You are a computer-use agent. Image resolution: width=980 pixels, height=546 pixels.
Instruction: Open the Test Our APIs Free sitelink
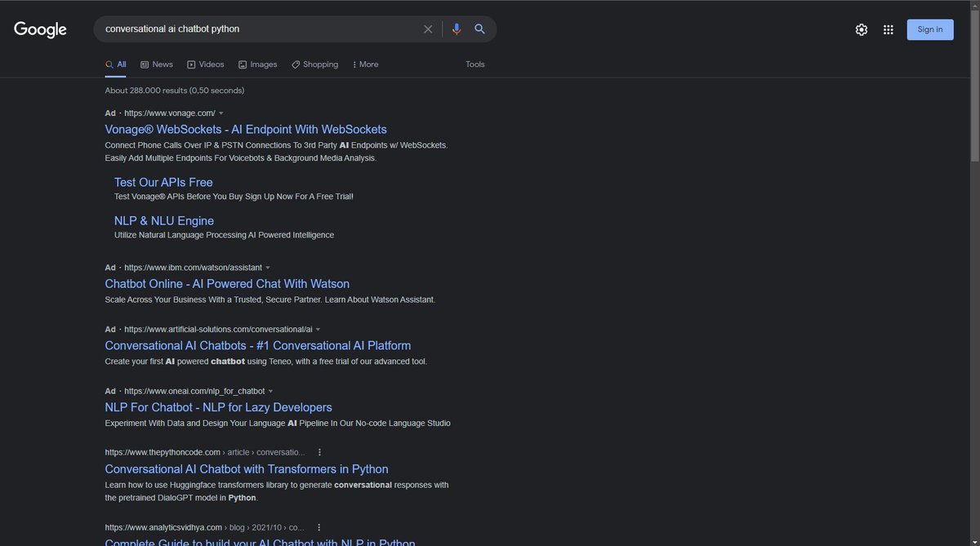tap(163, 182)
